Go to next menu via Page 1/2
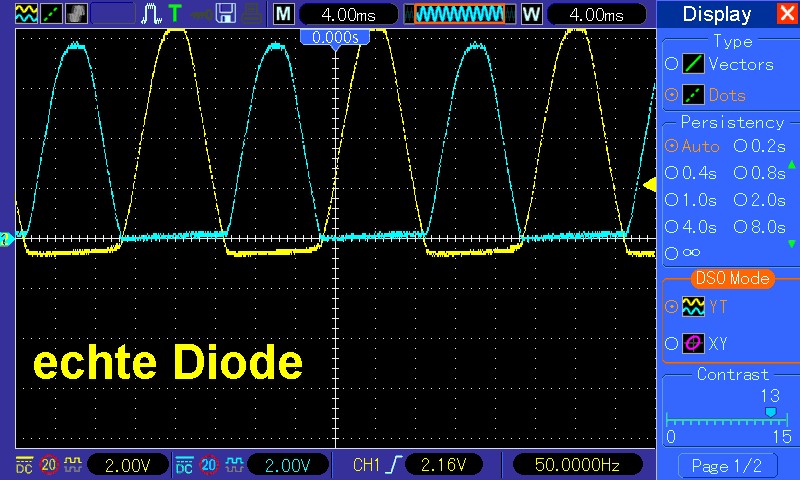800x480 pixels. 727,465
